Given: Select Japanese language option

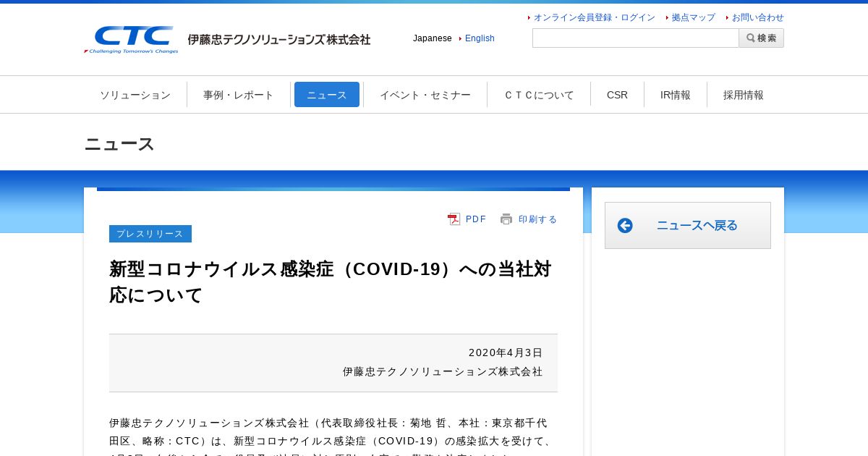Looking at the screenshot, I should [x=433, y=38].
